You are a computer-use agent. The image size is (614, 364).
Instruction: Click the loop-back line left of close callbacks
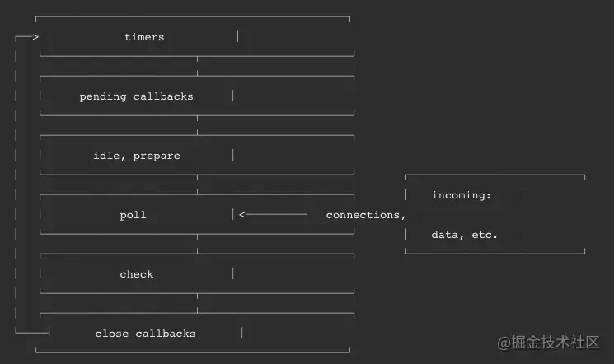click(x=32, y=333)
